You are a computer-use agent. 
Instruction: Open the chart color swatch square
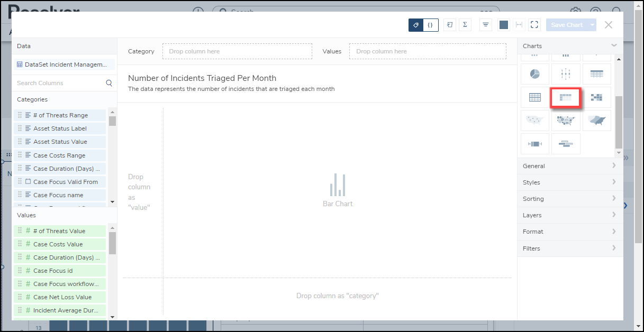pyautogui.click(x=504, y=25)
